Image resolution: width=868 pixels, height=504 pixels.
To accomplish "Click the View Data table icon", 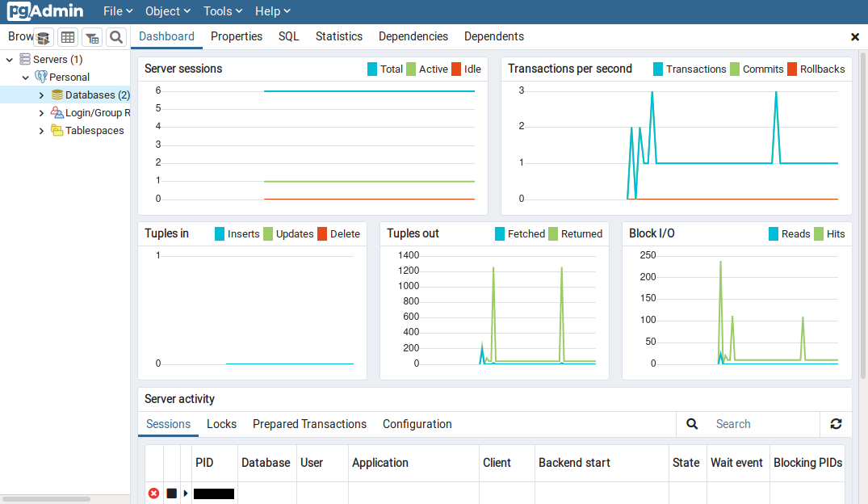I will 68,37.
